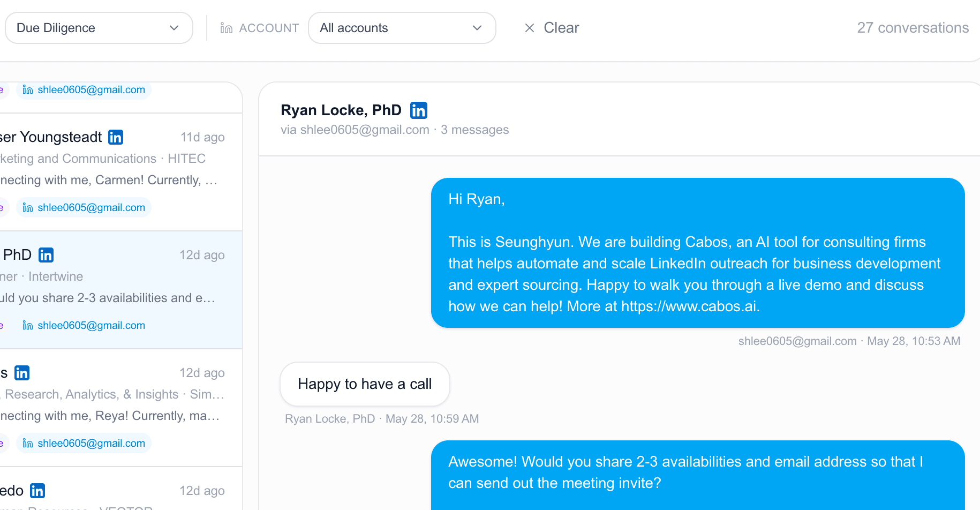The width and height of the screenshot is (980, 510).
Task: Click the Ryan Locke, PhD header name
Action: [341, 110]
